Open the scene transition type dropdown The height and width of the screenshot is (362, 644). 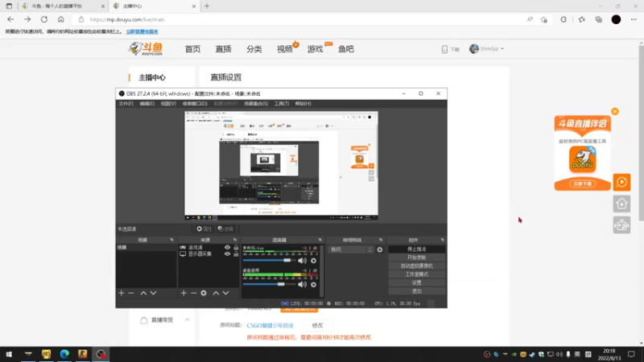click(x=352, y=249)
